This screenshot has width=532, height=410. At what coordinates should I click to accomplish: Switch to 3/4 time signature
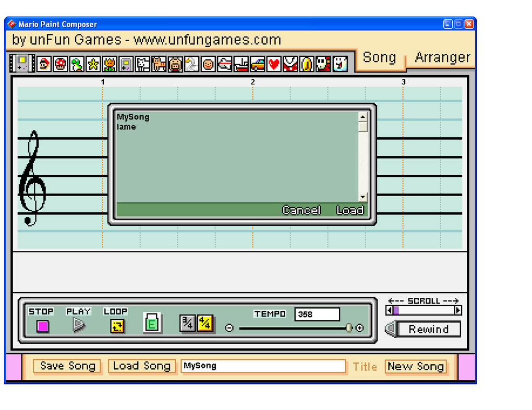pos(187,323)
